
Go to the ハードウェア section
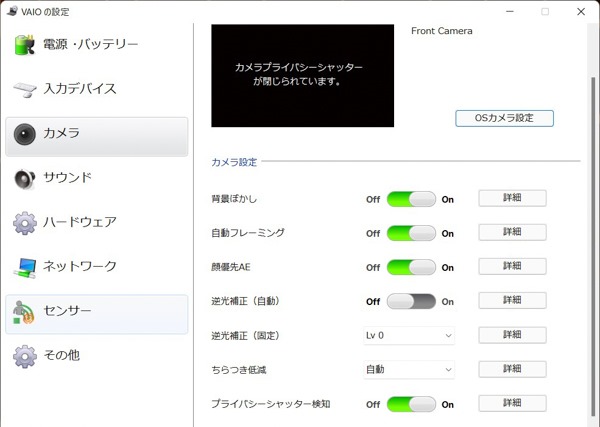point(97,223)
